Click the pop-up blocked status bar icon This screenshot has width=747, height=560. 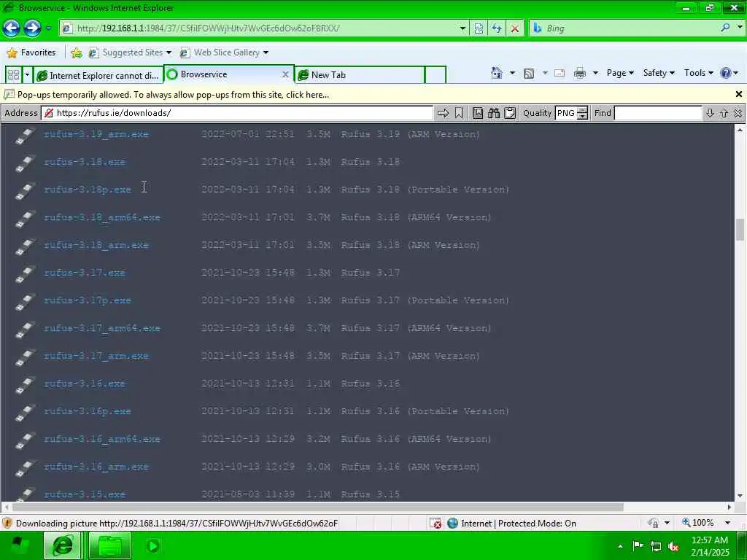[436, 524]
